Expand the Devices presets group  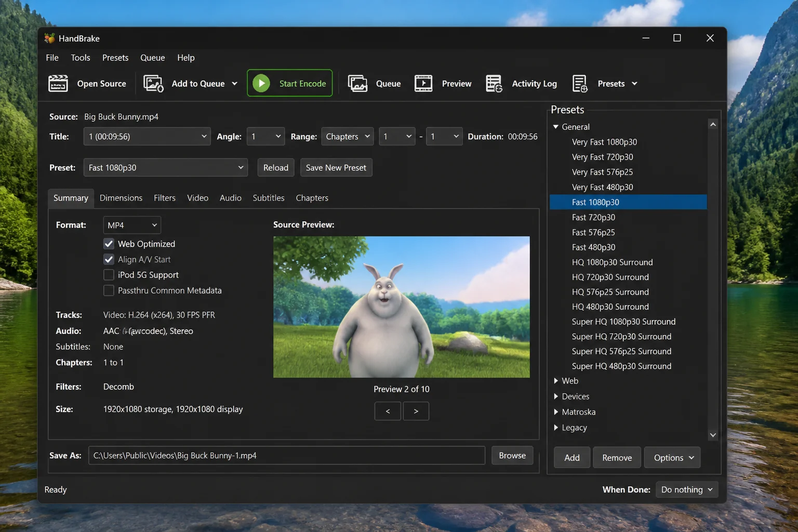coord(556,396)
